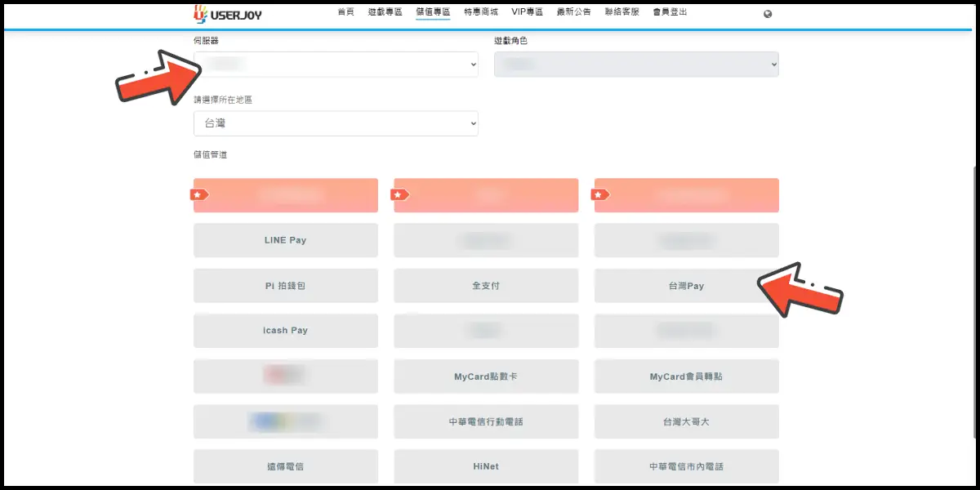Open 最新公告 in the navigation bar
The width and height of the screenshot is (980, 490).
click(574, 12)
